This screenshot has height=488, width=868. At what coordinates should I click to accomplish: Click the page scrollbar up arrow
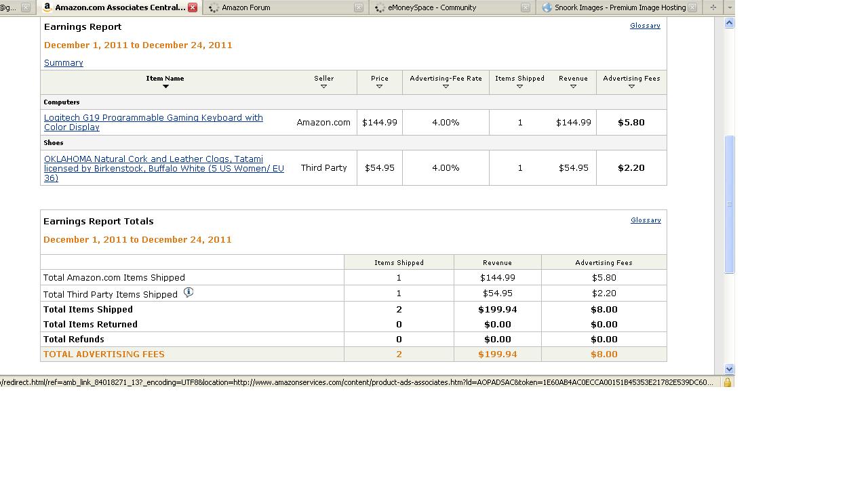pos(730,23)
